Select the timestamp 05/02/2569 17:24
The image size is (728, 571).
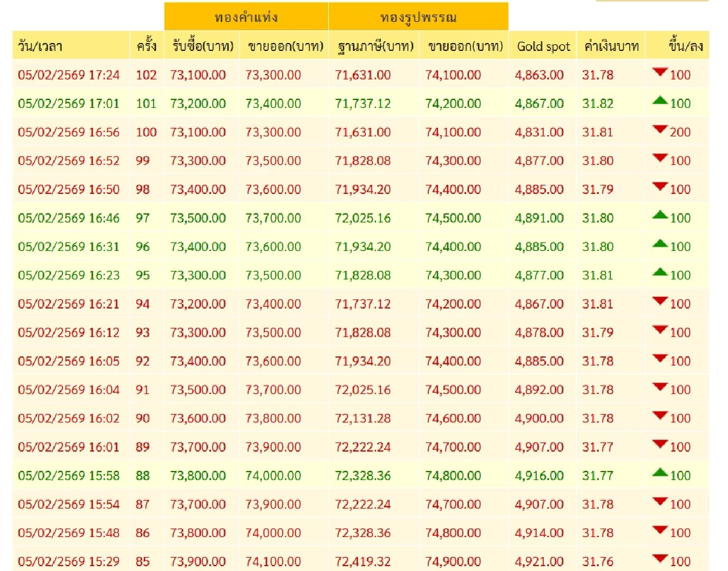69,75
